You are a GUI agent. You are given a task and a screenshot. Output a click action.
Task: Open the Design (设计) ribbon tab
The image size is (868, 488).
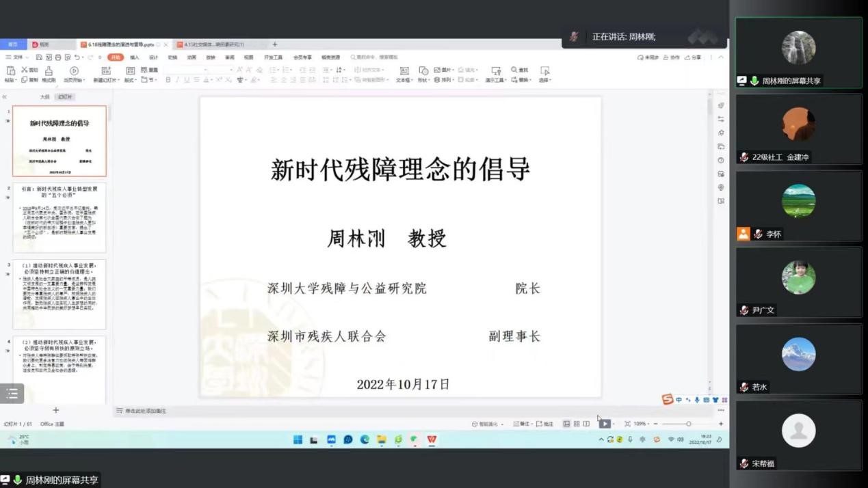153,57
